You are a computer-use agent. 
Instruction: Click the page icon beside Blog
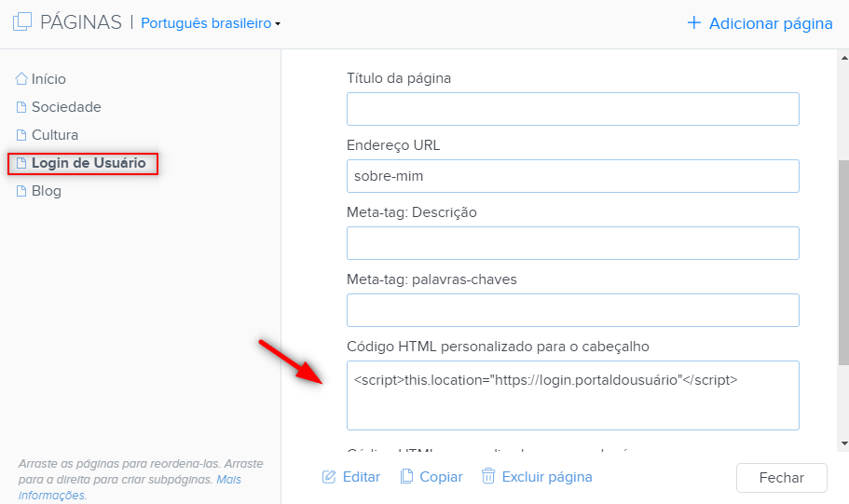click(21, 191)
